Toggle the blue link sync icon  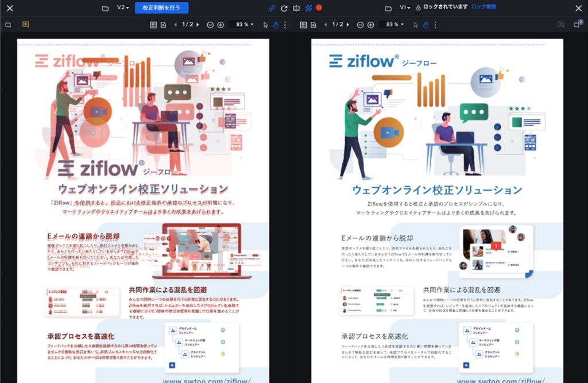pos(272,8)
